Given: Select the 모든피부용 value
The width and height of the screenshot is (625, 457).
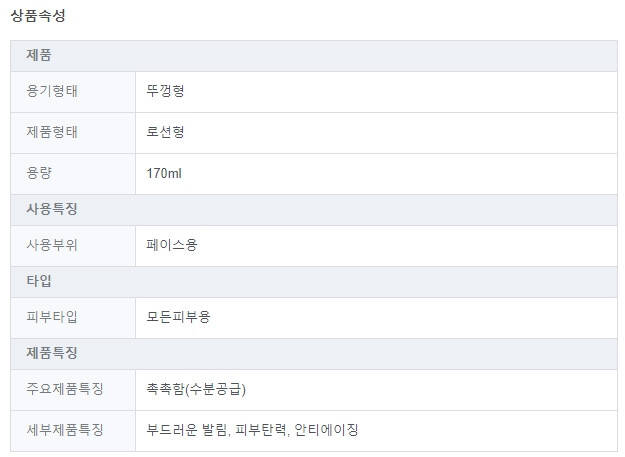Looking at the screenshot, I should coord(178,317).
